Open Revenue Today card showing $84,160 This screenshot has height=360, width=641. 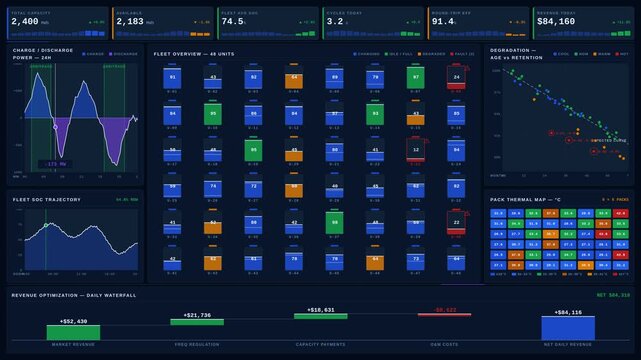[583, 23]
